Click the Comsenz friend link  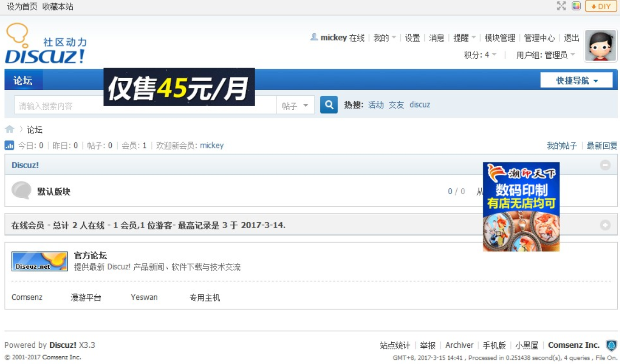(27, 298)
